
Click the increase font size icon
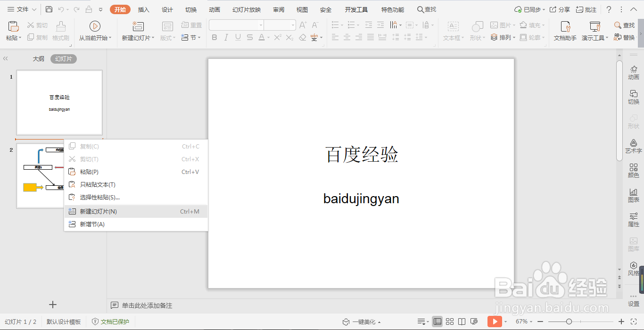click(303, 25)
